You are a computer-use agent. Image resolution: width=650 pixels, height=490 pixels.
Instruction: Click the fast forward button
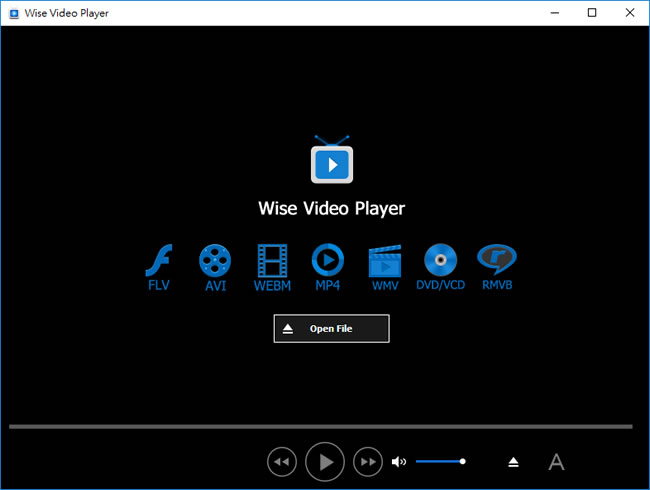368,461
